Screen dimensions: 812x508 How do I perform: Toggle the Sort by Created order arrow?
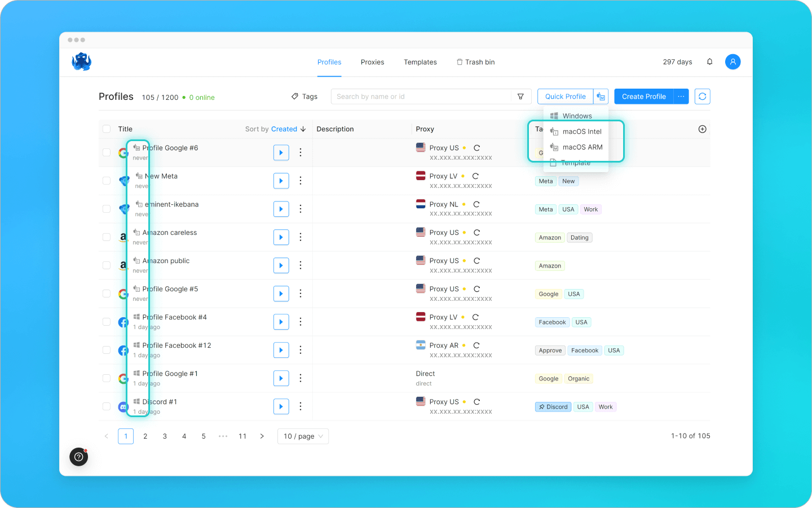click(303, 129)
